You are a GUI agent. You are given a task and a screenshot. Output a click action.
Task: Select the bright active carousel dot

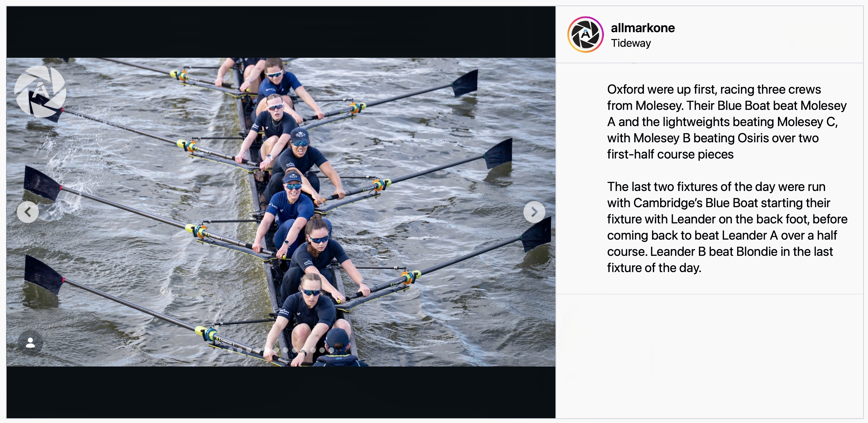(267, 350)
